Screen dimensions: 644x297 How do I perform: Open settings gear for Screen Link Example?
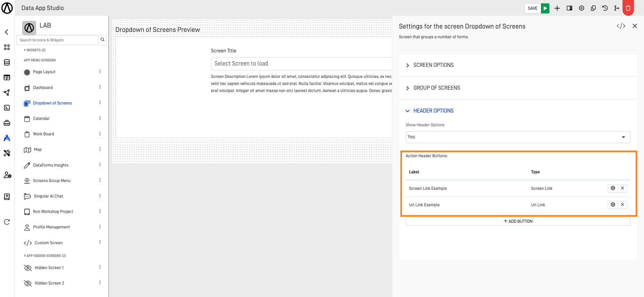coord(613,188)
